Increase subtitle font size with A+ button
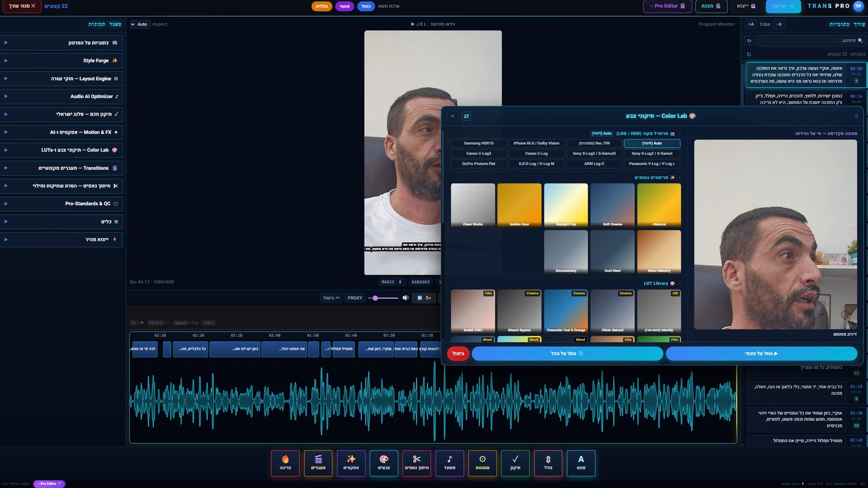868x488 pixels. pos(751,24)
